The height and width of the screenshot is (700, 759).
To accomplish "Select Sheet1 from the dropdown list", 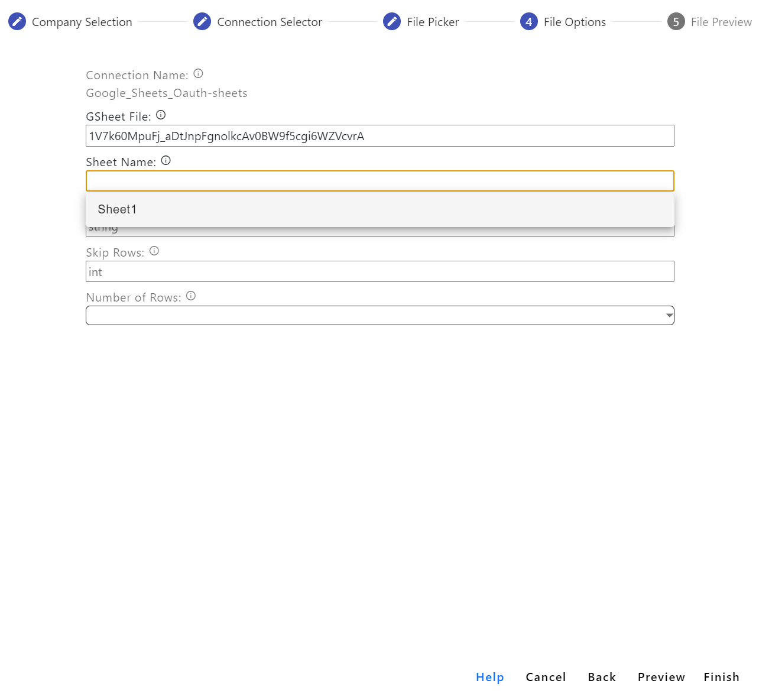I will tap(117, 209).
